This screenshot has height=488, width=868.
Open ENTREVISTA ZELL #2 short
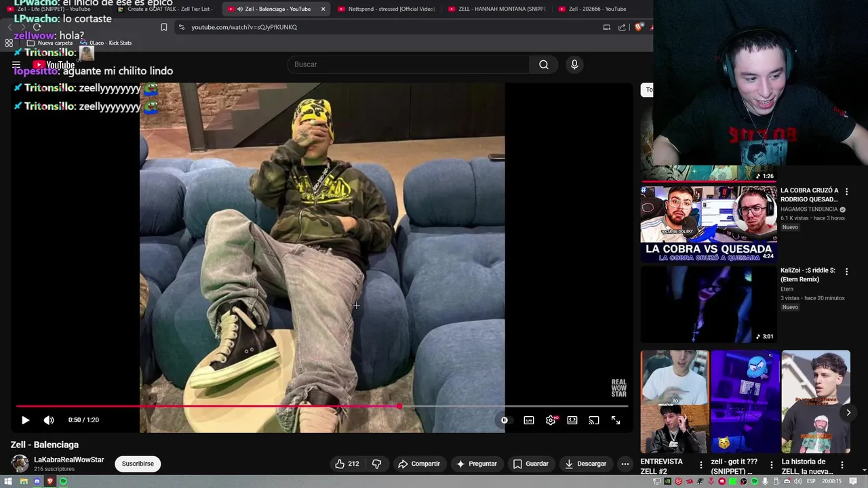[675, 401]
